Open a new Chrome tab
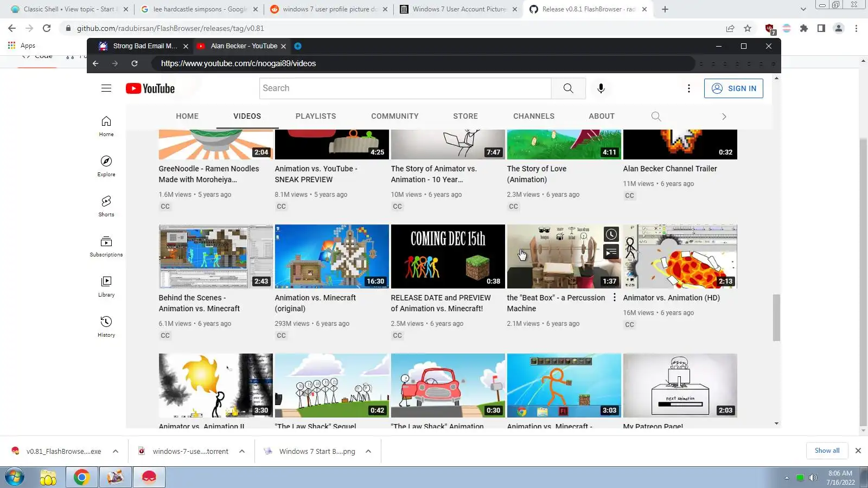The image size is (868, 488). click(x=665, y=9)
